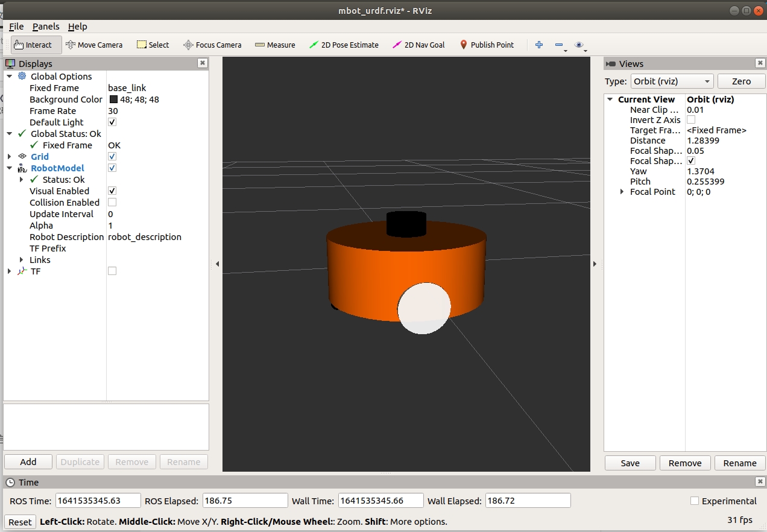Choose the 2D Pose Estimate tool

(x=344, y=45)
